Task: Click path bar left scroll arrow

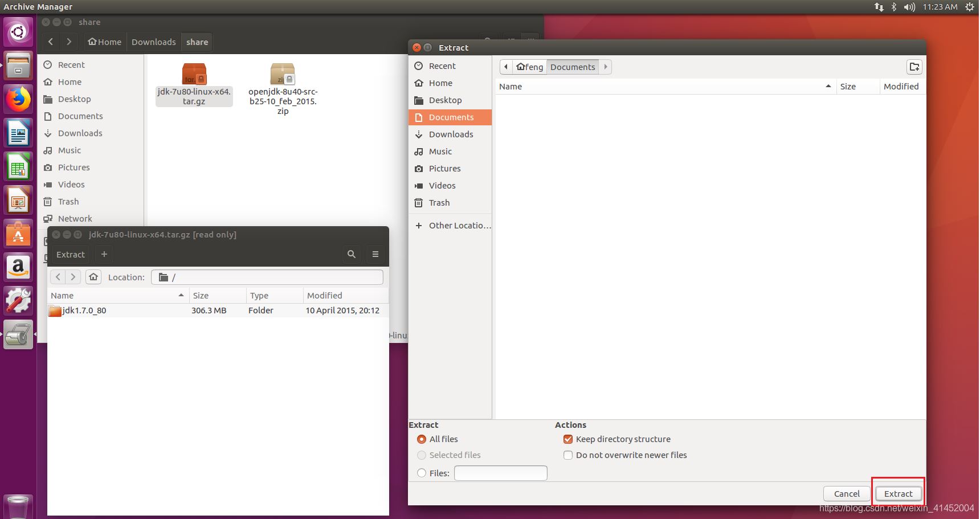Action: click(x=506, y=67)
